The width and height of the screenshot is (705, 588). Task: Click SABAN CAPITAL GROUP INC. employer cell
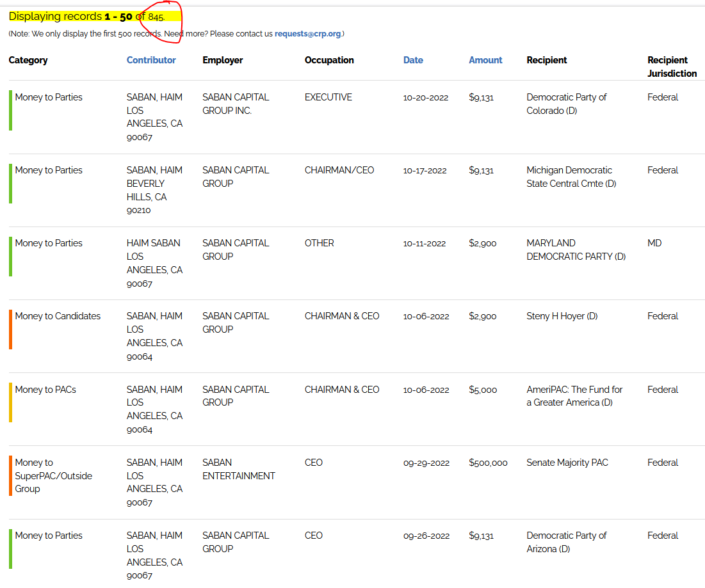click(236, 104)
